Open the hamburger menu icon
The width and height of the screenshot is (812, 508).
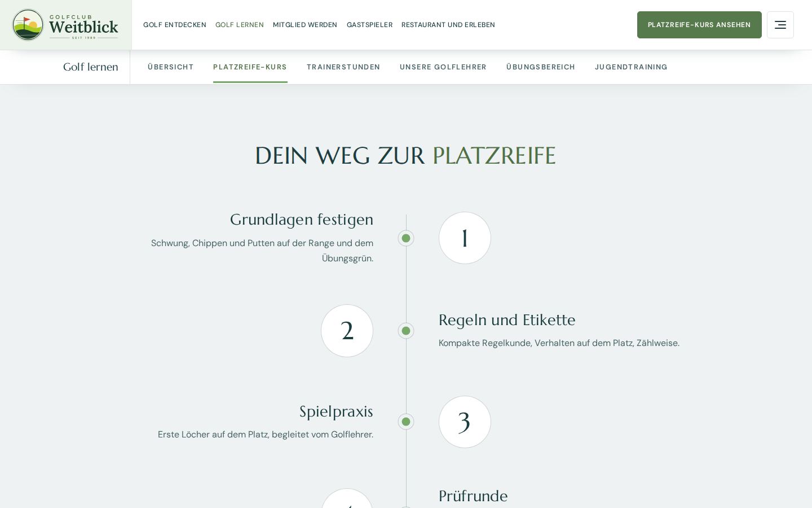pyautogui.click(x=780, y=25)
